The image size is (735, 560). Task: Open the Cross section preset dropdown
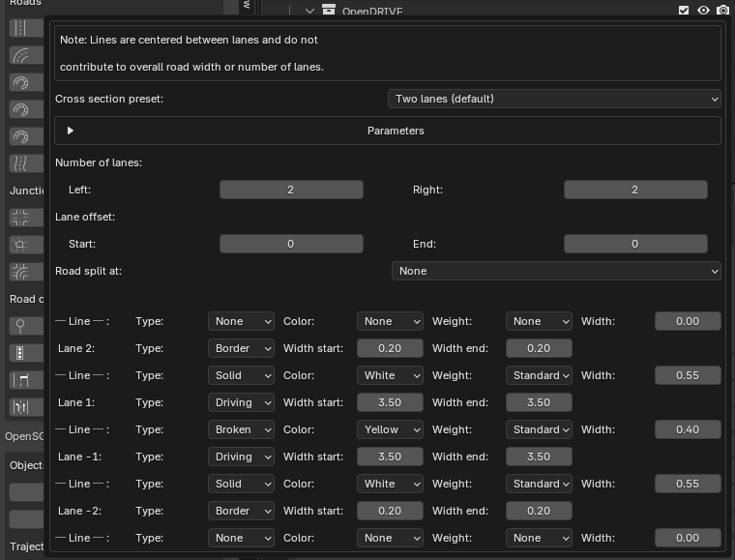pyautogui.click(x=554, y=99)
